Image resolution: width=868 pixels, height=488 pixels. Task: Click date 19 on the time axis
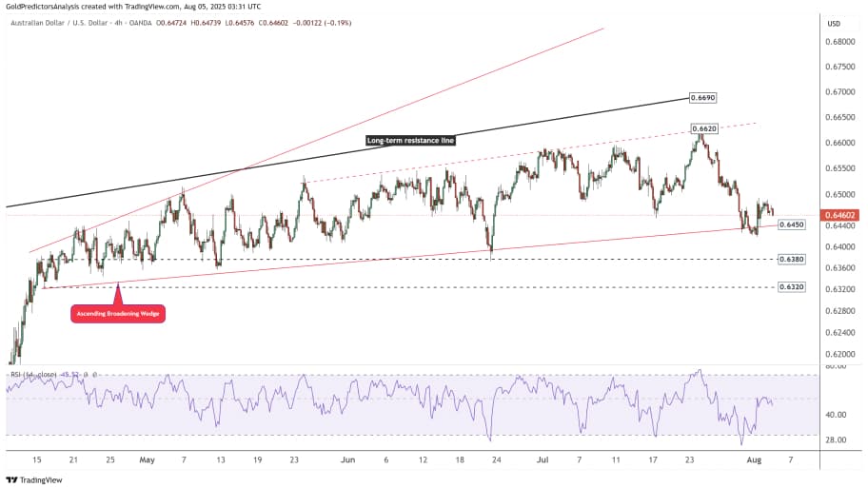257,459
